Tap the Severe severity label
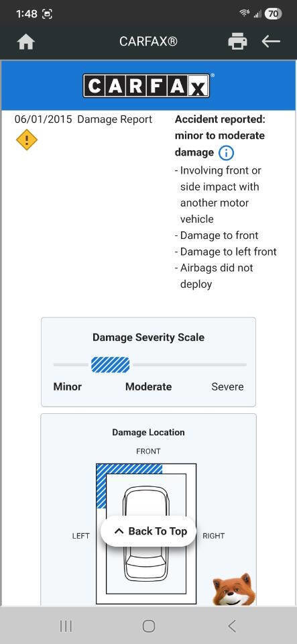This screenshot has height=644, width=297. pyautogui.click(x=227, y=386)
